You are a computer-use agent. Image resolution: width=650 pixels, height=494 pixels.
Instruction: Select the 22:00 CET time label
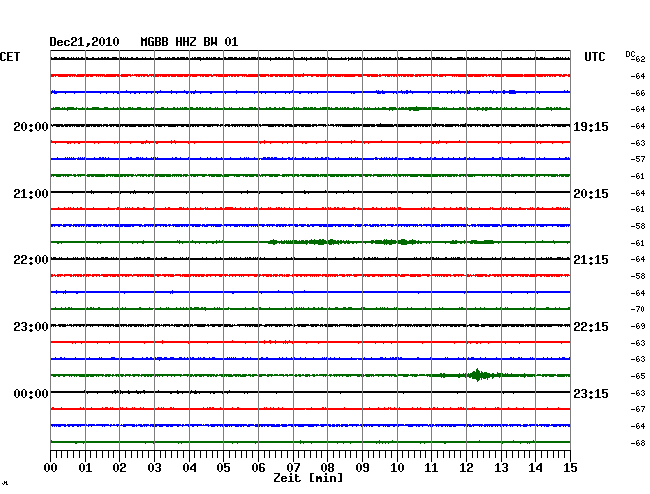click(x=31, y=260)
